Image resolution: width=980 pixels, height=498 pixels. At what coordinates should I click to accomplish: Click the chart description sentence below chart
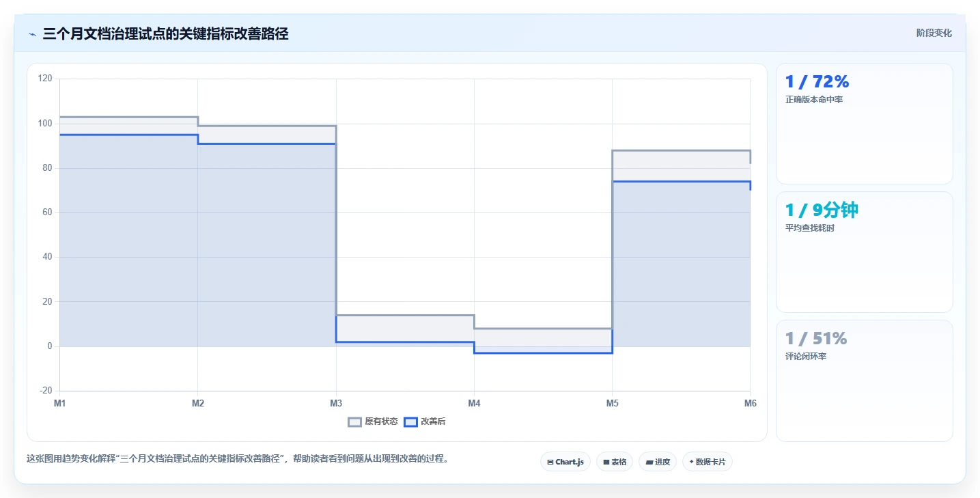239,459
